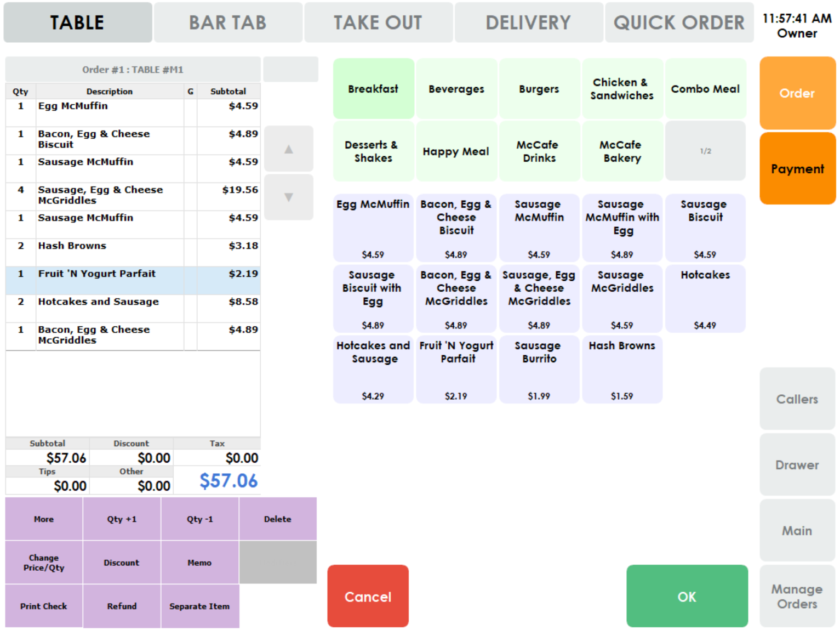
Task: Select Bacon, Egg & Cheese McGriddles order row
Action: 133,337
